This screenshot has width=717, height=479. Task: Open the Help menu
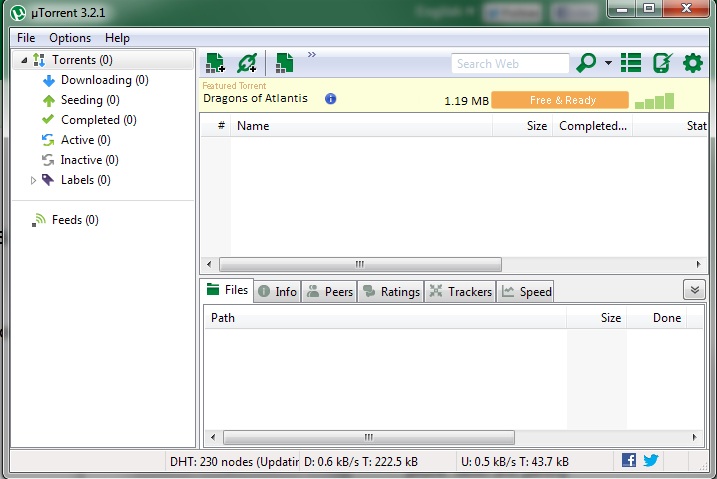click(x=118, y=37)
